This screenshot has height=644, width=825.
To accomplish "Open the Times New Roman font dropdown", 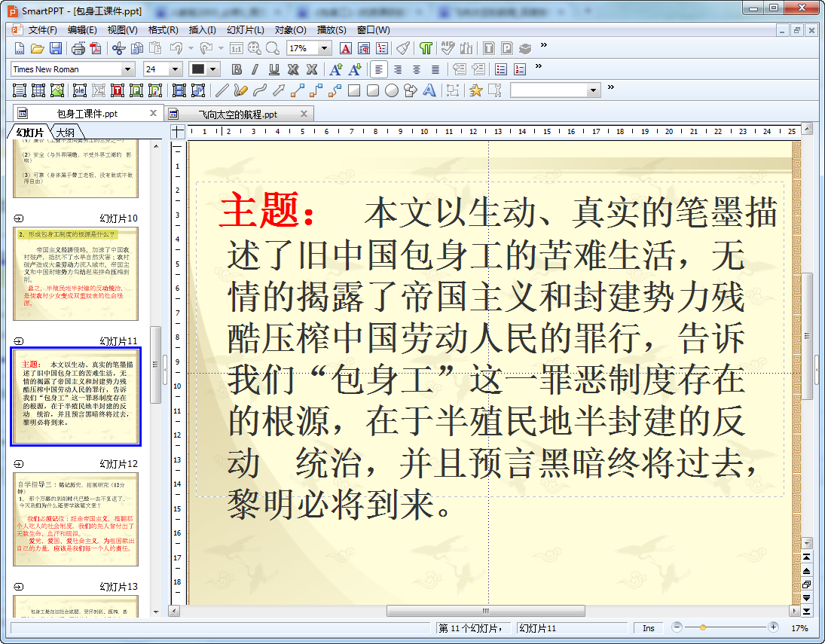I will 127,69.
